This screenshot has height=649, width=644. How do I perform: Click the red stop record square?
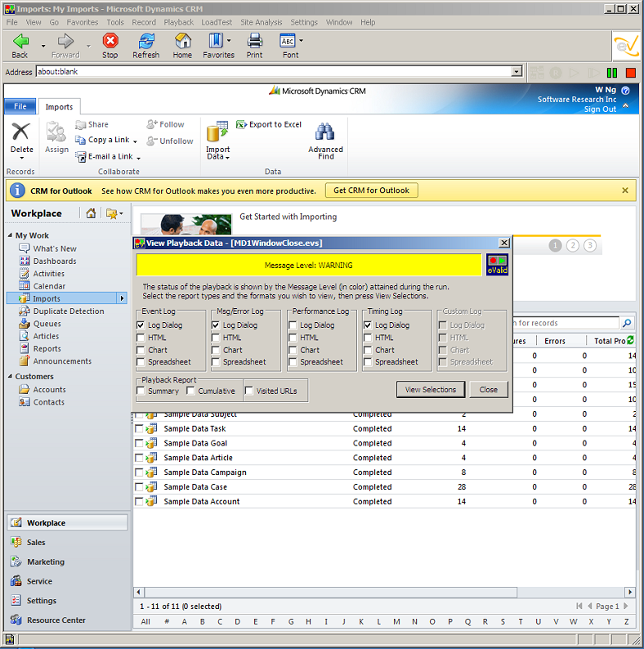coord(631,73)
